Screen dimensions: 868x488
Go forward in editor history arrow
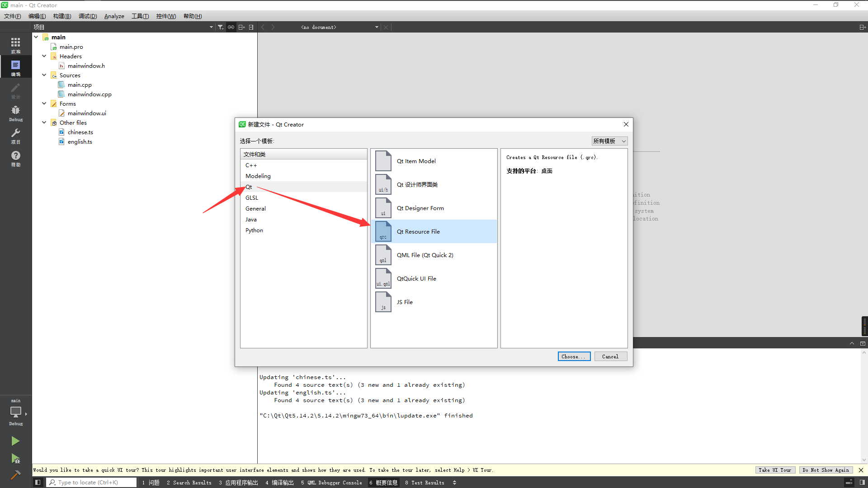(273, 27)
